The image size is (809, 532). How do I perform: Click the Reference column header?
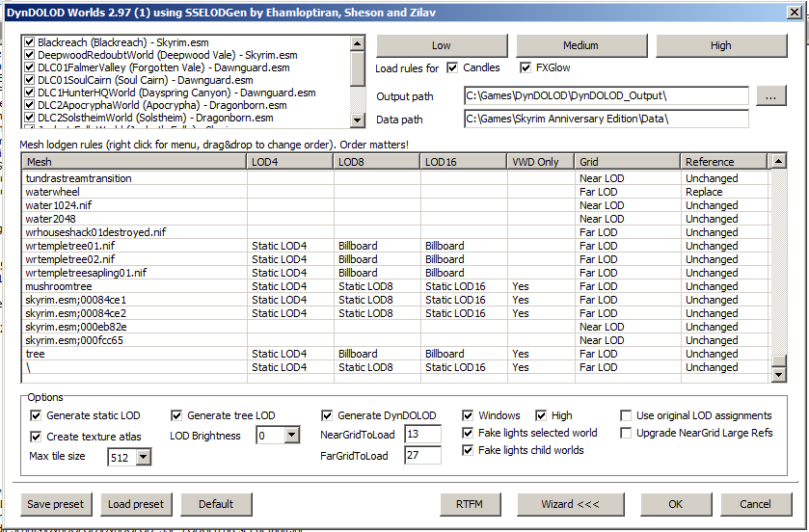coord(724,162)
